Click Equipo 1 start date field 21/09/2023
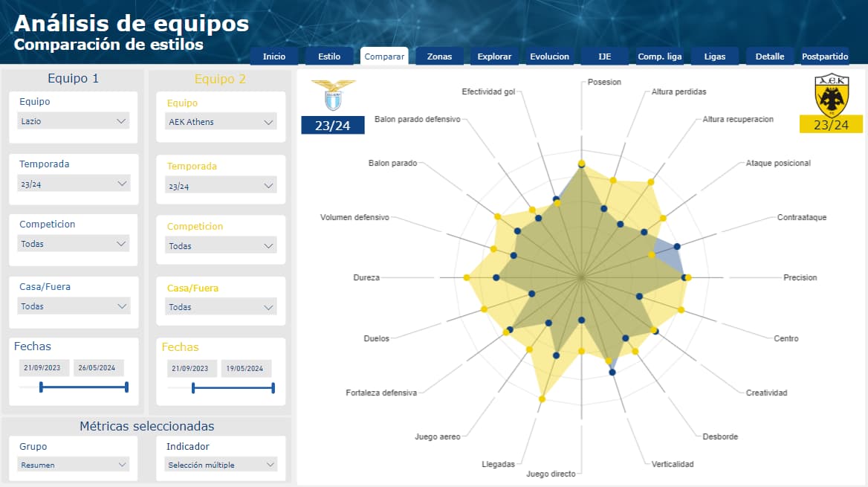Image resolution: width=868 pixels, height=487 pixels. (x=45, y=368)
